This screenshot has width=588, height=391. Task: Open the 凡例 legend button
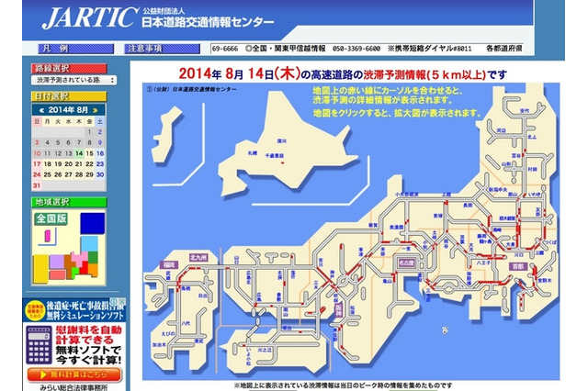pyautogui.click(x=75, y=49)
